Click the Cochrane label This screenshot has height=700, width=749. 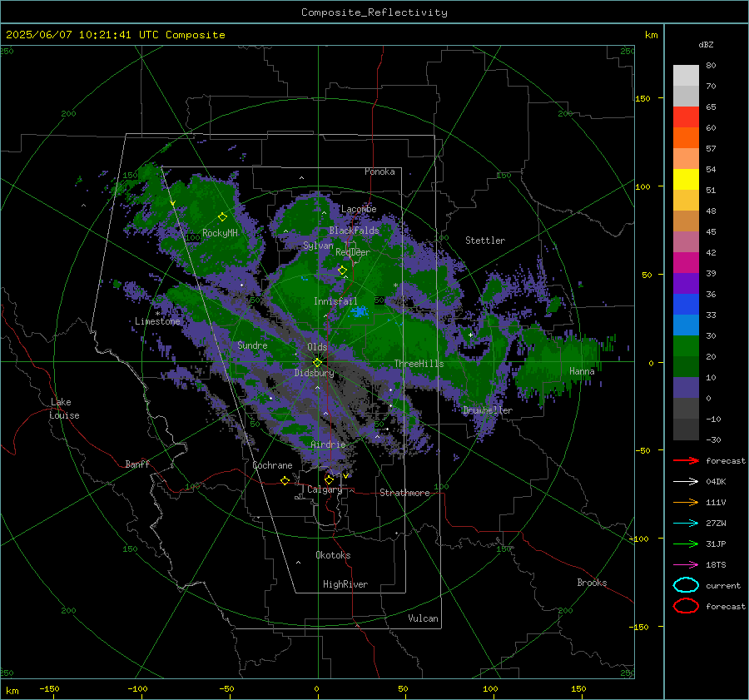tap(272, 465)
